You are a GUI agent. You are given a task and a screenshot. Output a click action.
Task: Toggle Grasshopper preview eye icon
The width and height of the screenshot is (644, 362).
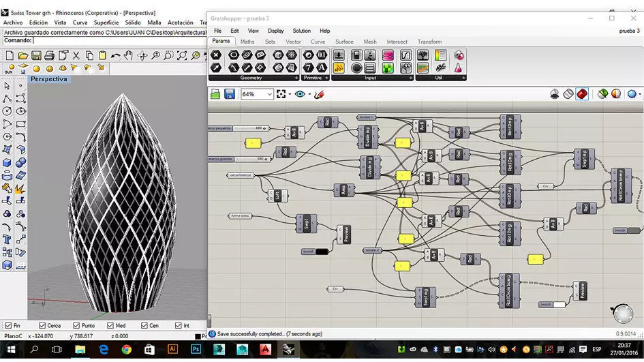pyautogui.click(x=300, y=94)
